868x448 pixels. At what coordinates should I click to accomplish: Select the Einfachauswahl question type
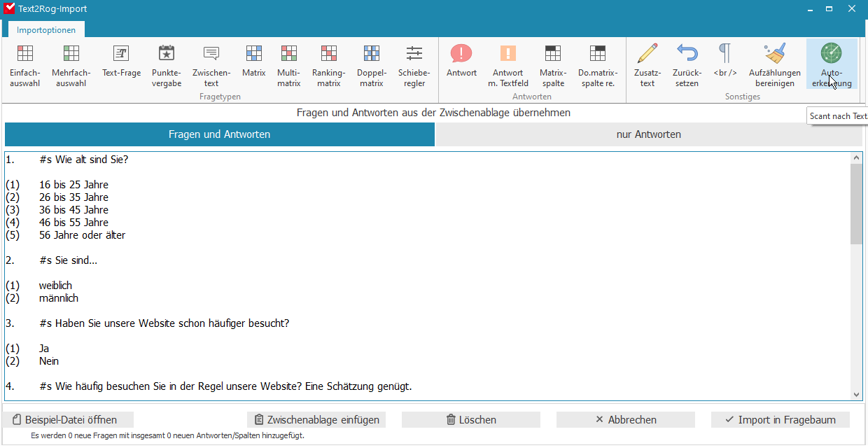point(25,63)
